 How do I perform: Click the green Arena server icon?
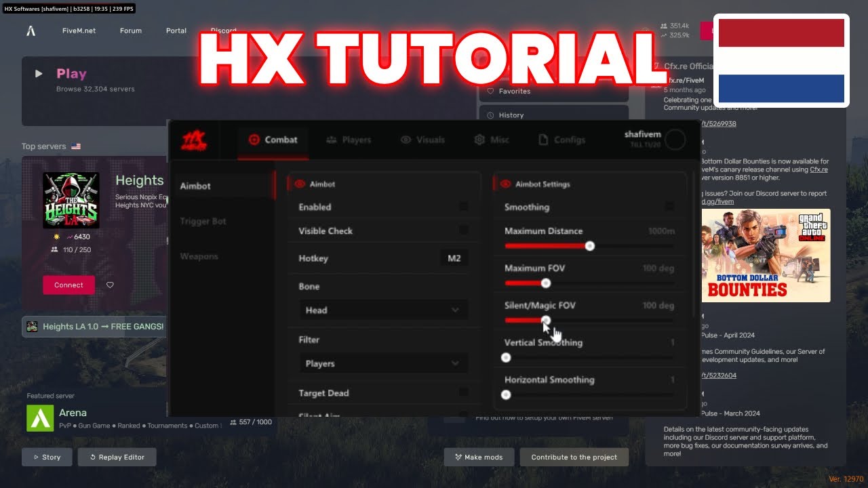pos(40,418)
